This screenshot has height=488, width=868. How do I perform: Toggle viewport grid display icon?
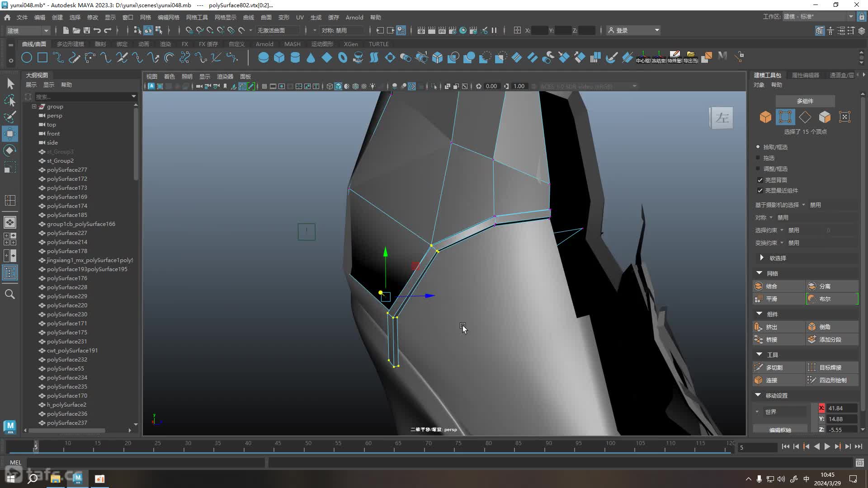point(264,86)
